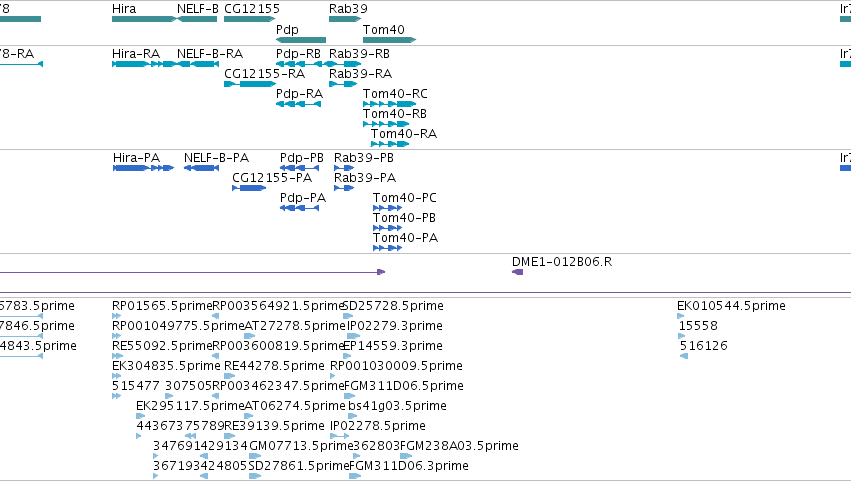Click the Pdp-RB transcript label
Screen dimensions: 851x481
(x=298, y=54)
